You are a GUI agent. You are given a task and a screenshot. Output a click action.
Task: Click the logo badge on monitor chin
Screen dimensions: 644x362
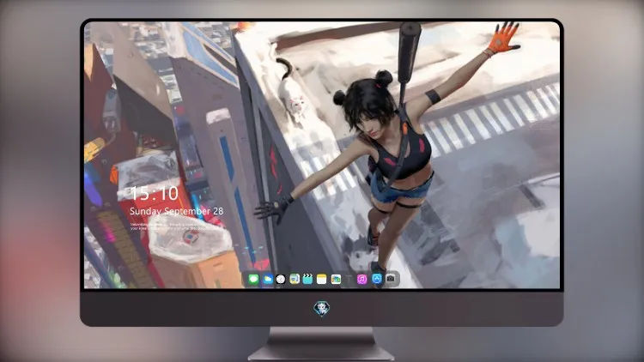click(322, 309)
